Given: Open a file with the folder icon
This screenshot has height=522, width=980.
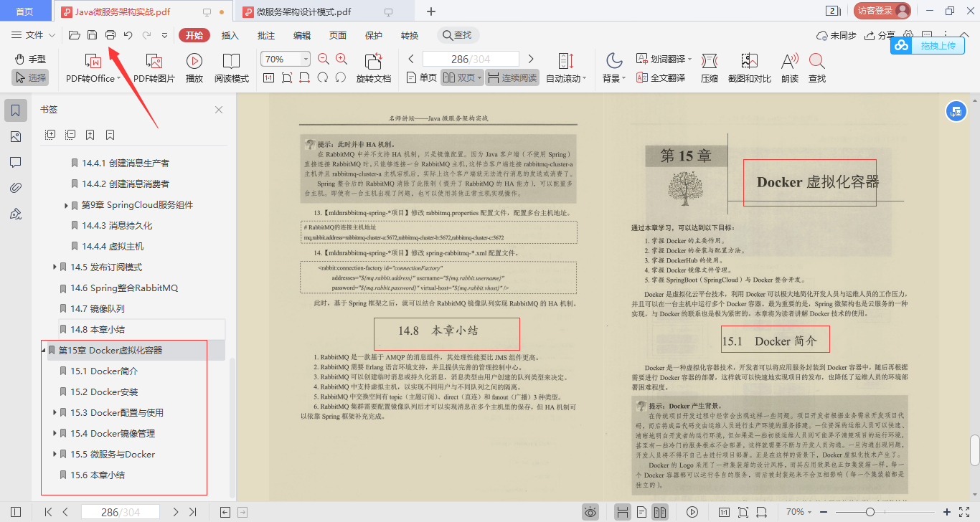Looking at the screenshot, I should click(x=74, y=35).
